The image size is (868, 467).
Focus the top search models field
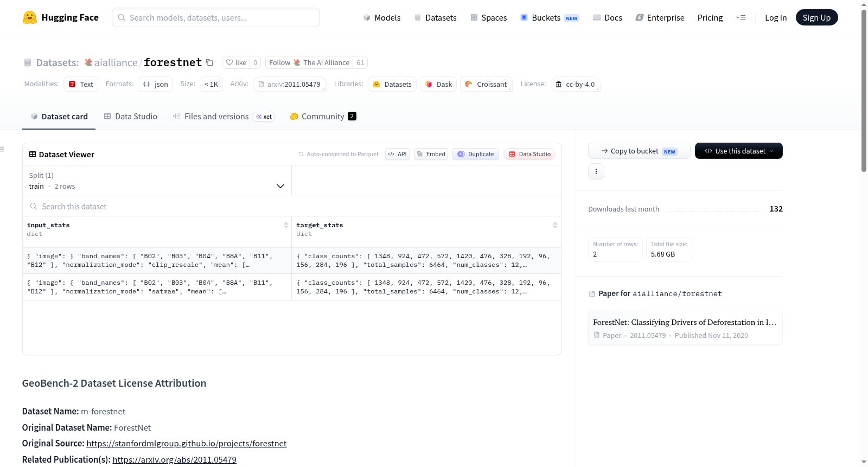coord(216,17)
